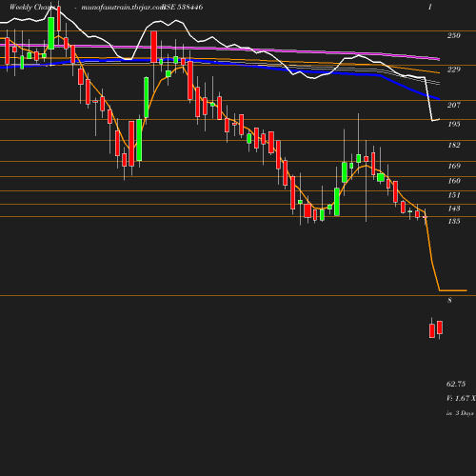The image size is (476, 476).
Task: Select the 207 price level label
Action: (x=454, y=105)
